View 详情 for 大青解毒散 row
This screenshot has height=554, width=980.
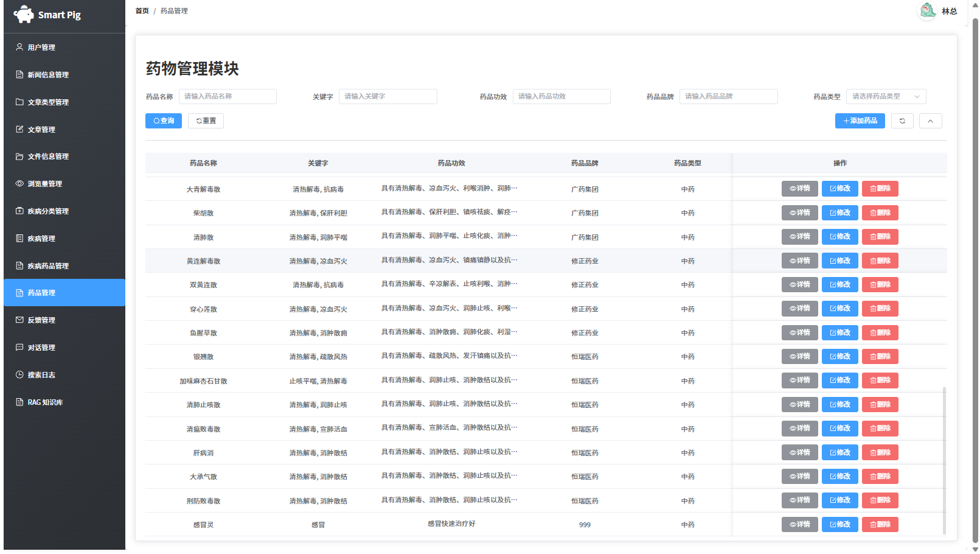click(x=799, y=189)
